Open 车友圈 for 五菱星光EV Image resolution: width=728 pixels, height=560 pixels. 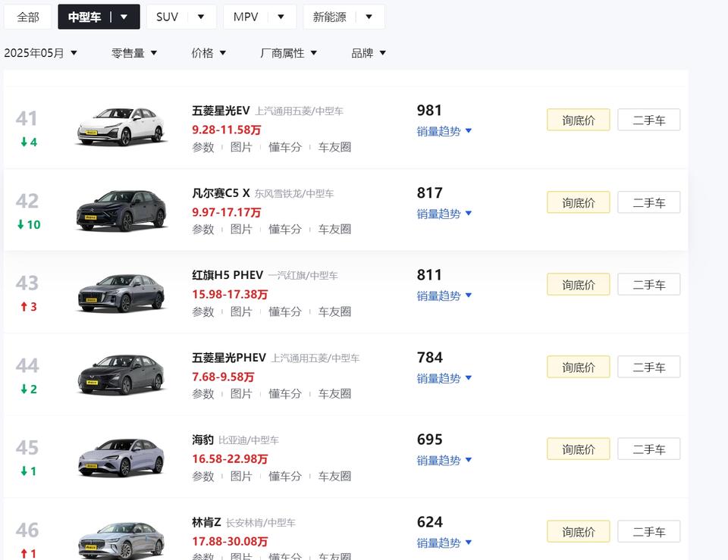coord(334,147)
